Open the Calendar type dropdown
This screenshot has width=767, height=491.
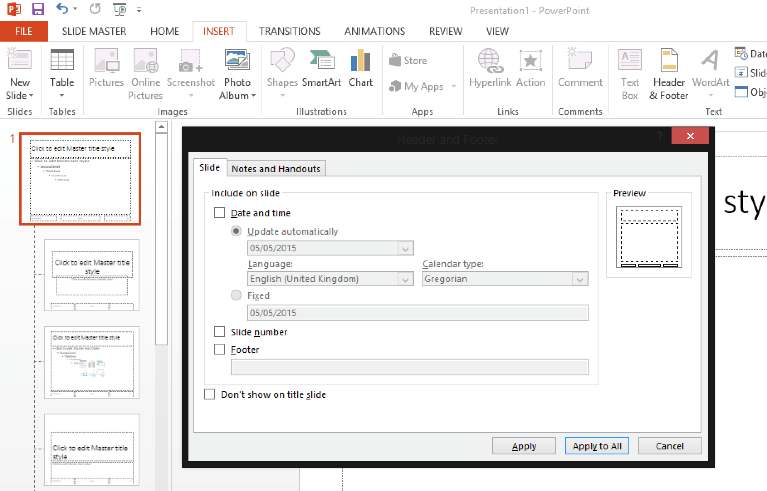pyautogui.click(x=579, y=279)
